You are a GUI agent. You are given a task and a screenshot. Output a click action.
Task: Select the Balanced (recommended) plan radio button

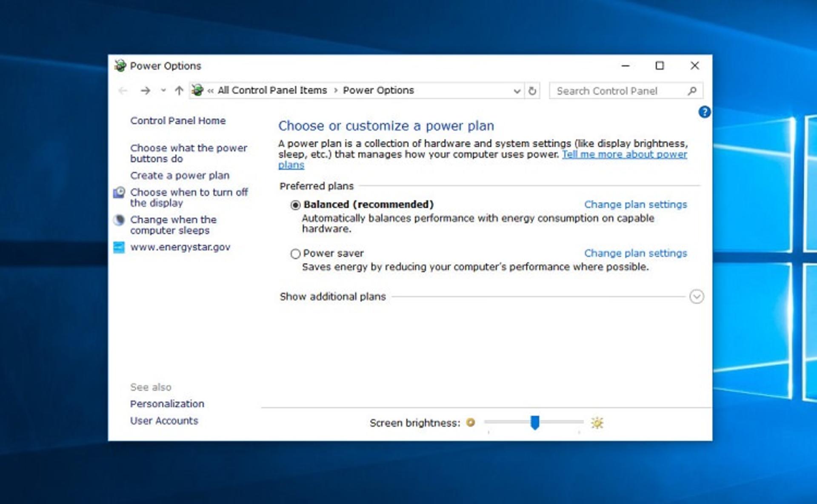click(295, 205)
